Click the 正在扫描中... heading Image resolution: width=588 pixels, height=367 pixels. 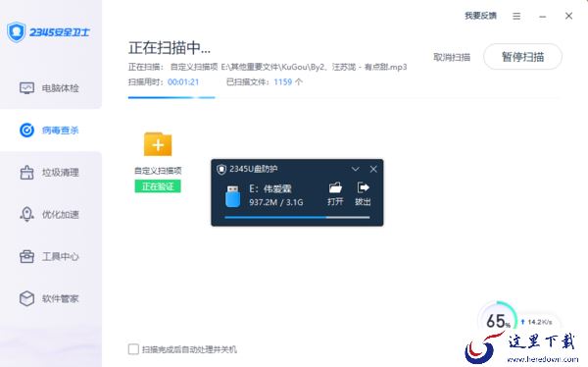tap(170, 48)
